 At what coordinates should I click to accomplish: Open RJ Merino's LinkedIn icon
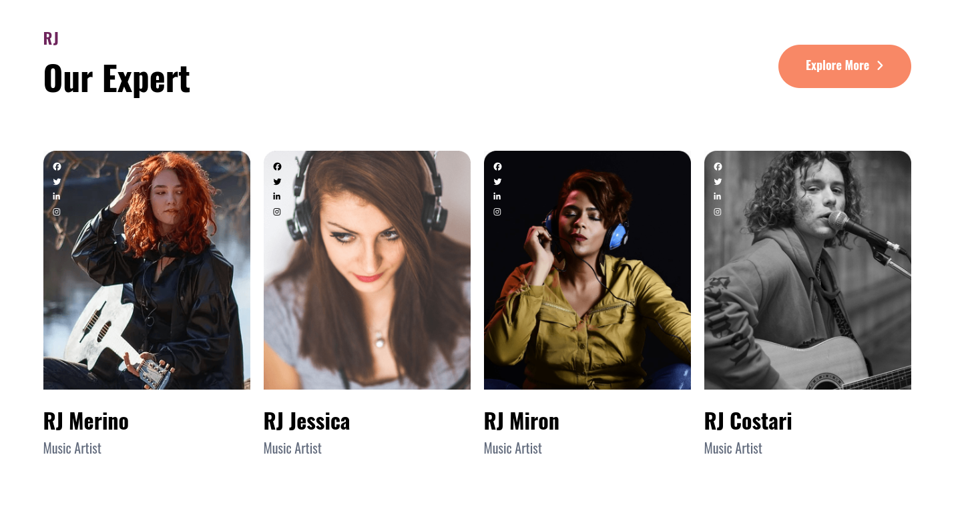click(57, 196)
